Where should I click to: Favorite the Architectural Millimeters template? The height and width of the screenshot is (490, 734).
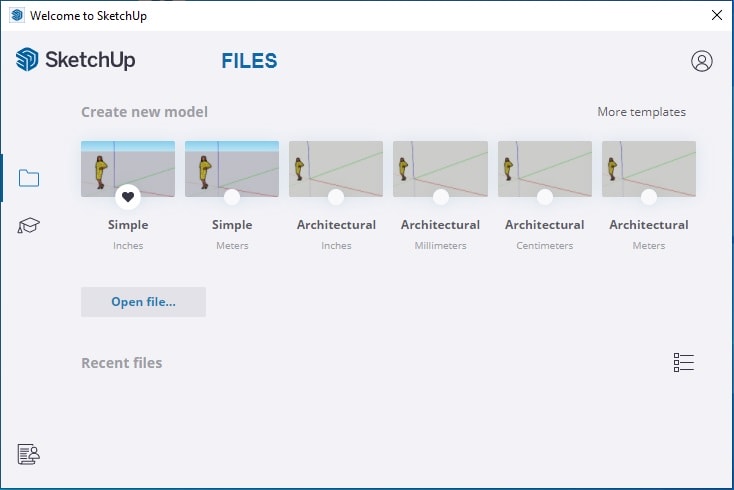440,197
